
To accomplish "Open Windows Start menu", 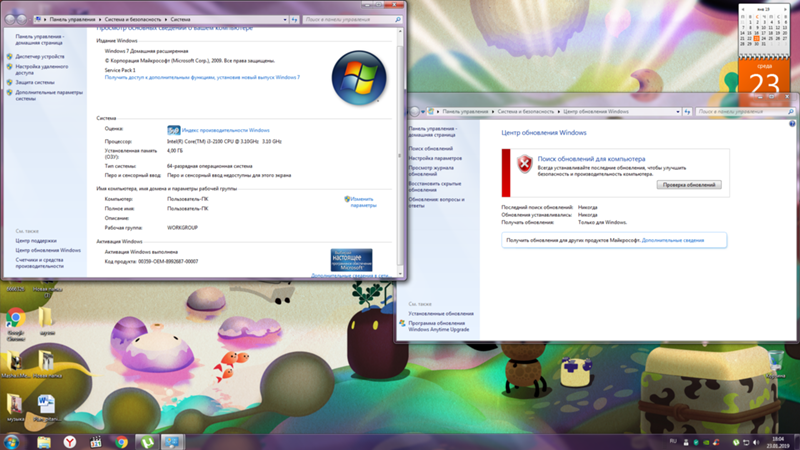I will pyautogui.click(x=11, y=442).
